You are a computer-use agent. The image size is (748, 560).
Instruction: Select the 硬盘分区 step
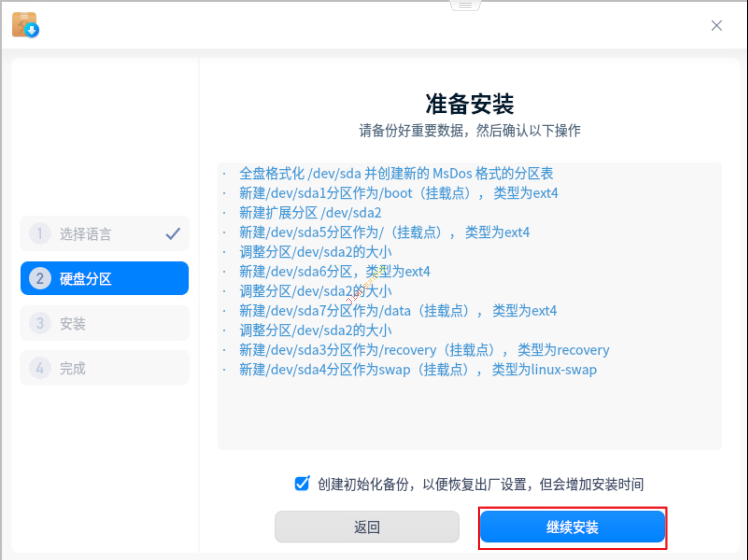pyautogui.click(x=85, y=279)
